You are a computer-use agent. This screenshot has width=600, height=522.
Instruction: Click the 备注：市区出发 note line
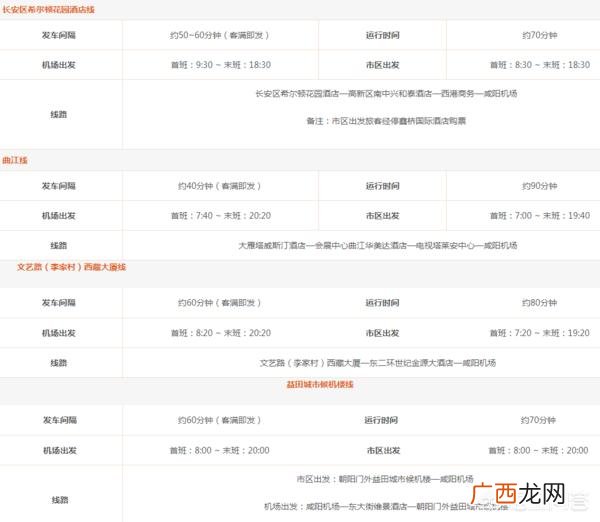pos(386,121)
